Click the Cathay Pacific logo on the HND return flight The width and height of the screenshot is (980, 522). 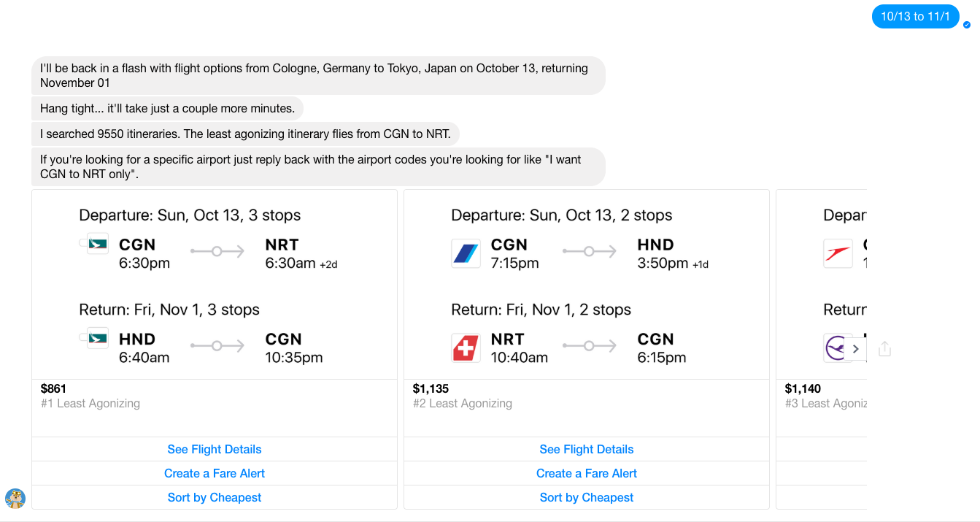pyautogui.click(x=97, y=338)
